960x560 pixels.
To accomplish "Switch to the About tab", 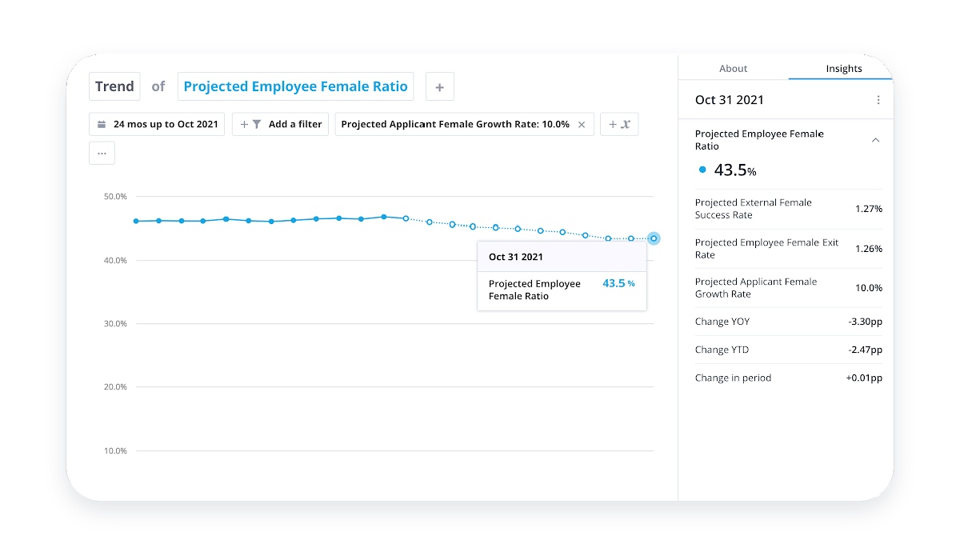I will pos(733,69).
